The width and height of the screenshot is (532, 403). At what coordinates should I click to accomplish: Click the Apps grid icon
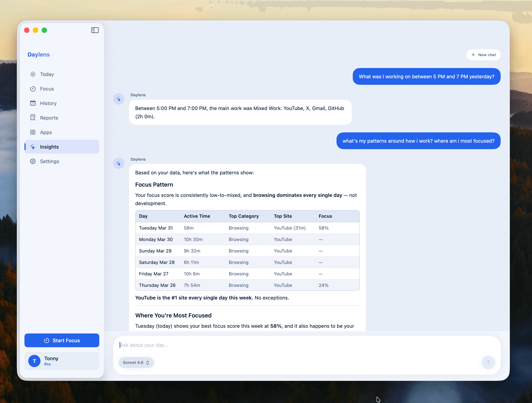pyautogui.click(x=33, y=132)
